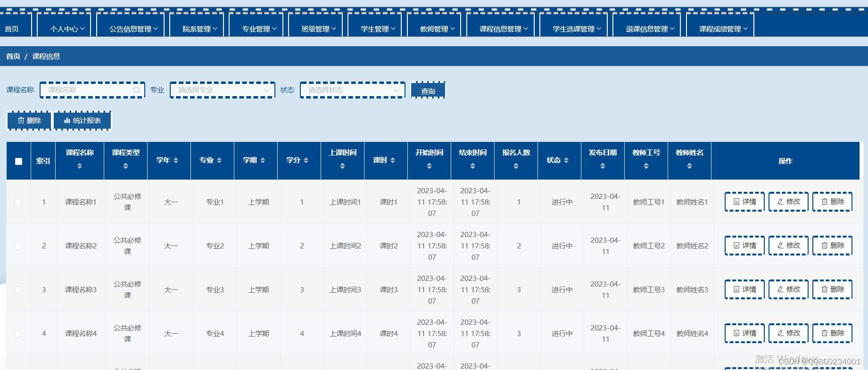
Task: Sort by 课时 column arrows
Action: point(393,160)
